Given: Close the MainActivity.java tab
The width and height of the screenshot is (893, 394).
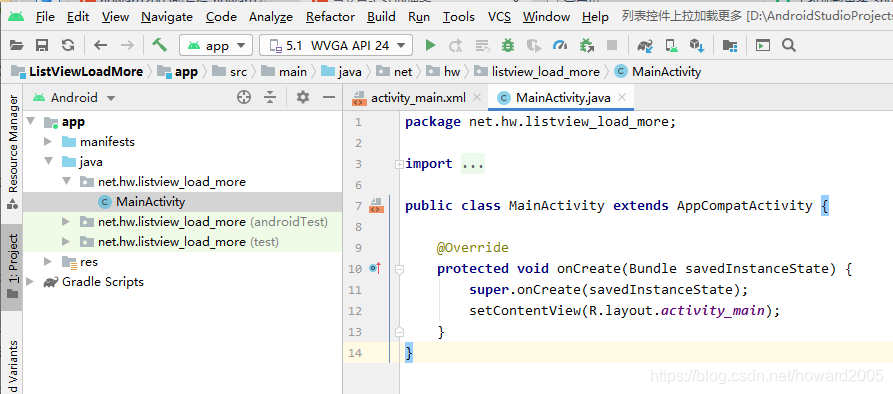Looking at the screenshot, I should tap(622, 97).
